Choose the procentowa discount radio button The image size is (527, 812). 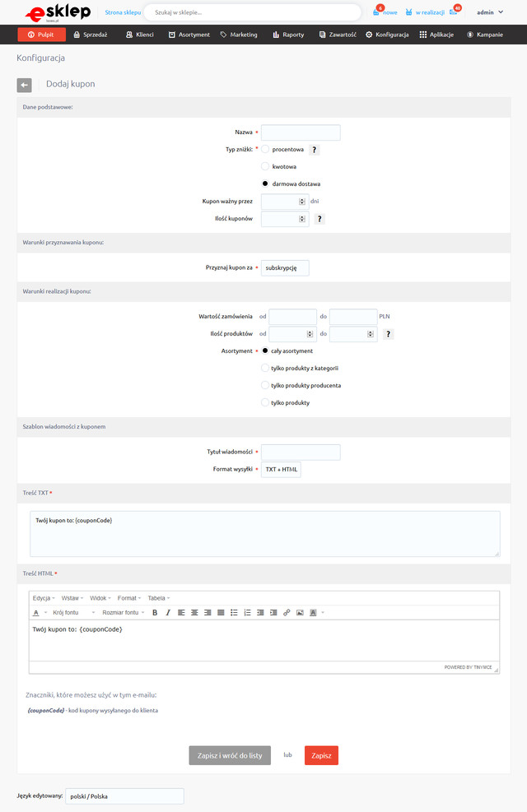coord(265,150)
